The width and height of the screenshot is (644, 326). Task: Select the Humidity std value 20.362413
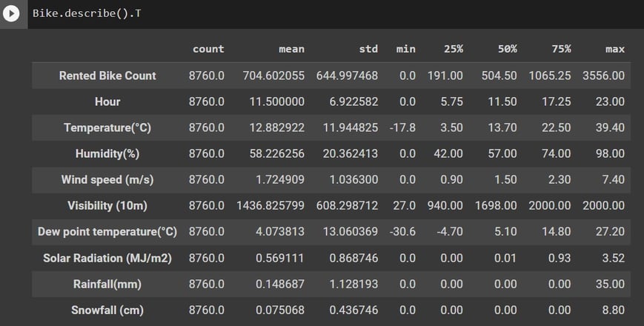click(351, 153)
